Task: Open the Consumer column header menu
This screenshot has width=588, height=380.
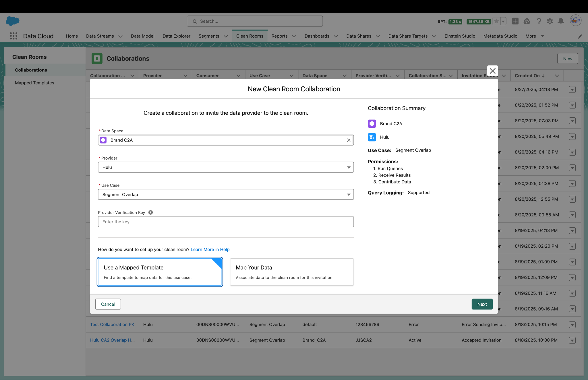Action: point(239,76)
